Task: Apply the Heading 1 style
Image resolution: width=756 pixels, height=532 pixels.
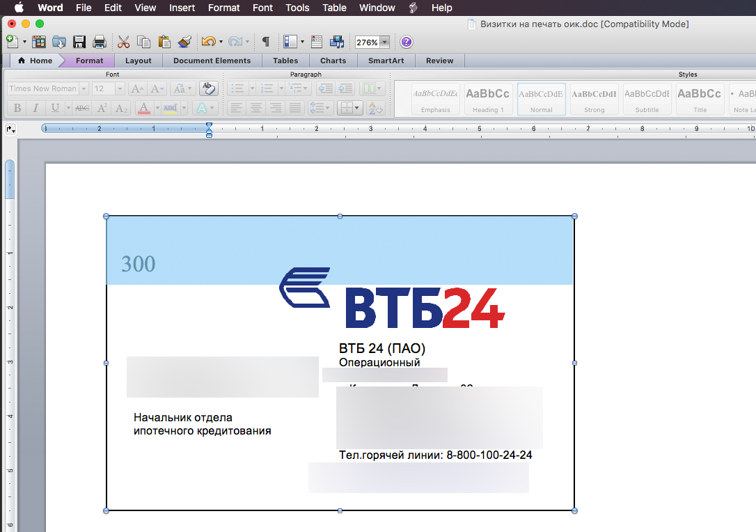Action: pos(488,99)
